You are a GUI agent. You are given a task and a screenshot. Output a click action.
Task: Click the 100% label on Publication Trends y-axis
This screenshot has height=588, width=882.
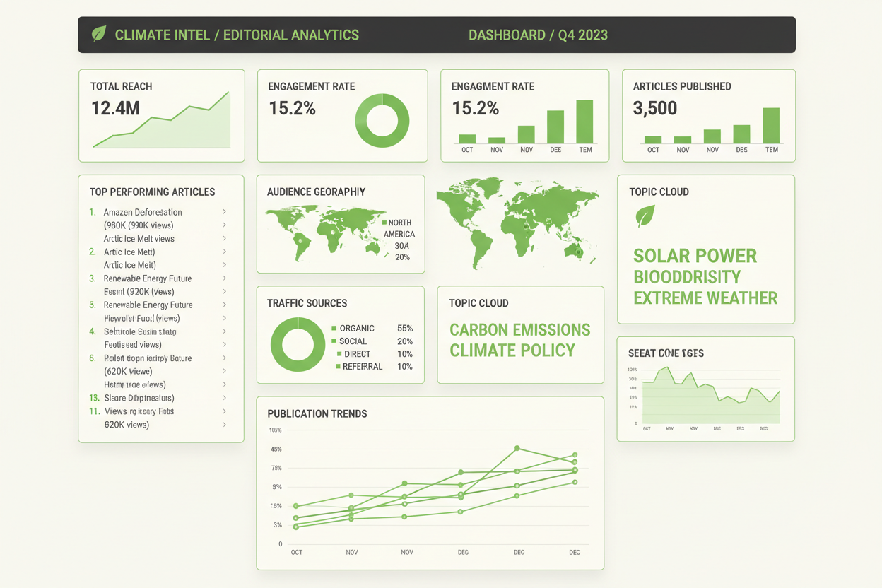click(x=276, y=430)
